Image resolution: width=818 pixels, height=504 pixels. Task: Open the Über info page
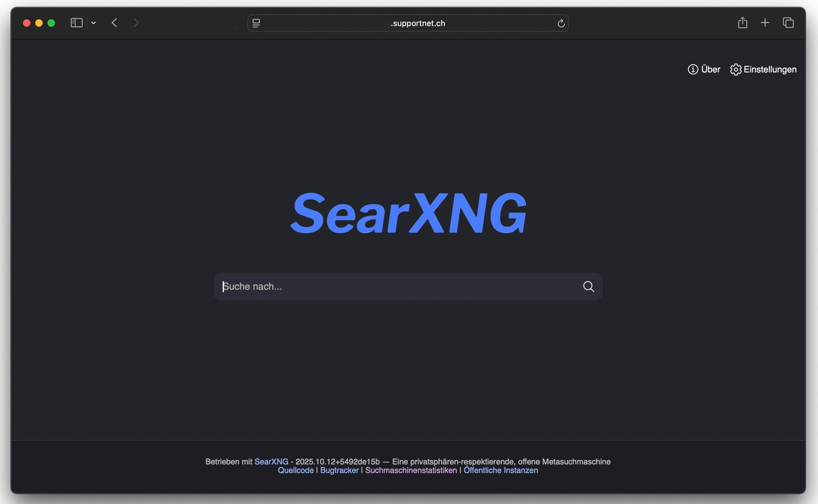coord(704,70)
